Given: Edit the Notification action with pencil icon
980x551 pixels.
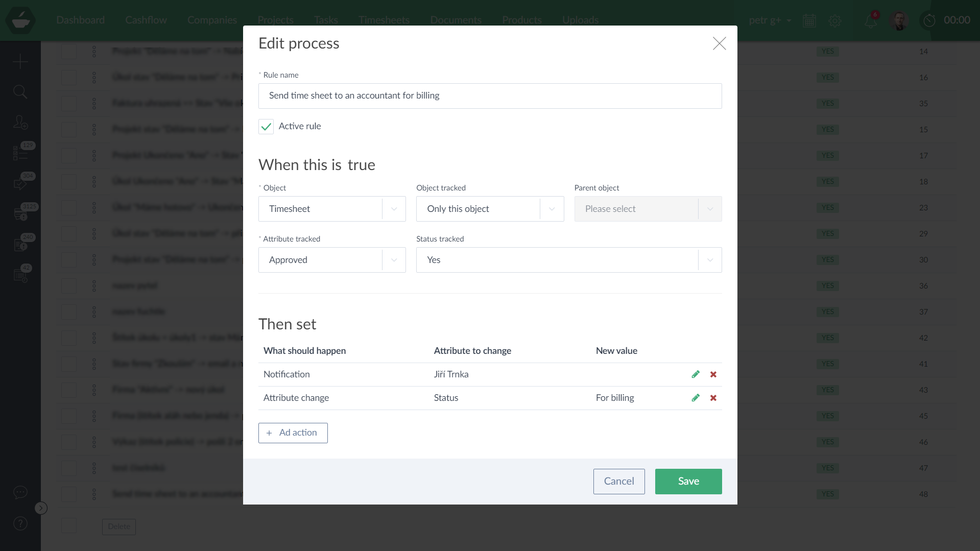Looking at the screenshot, I should [x=696, y=374].
